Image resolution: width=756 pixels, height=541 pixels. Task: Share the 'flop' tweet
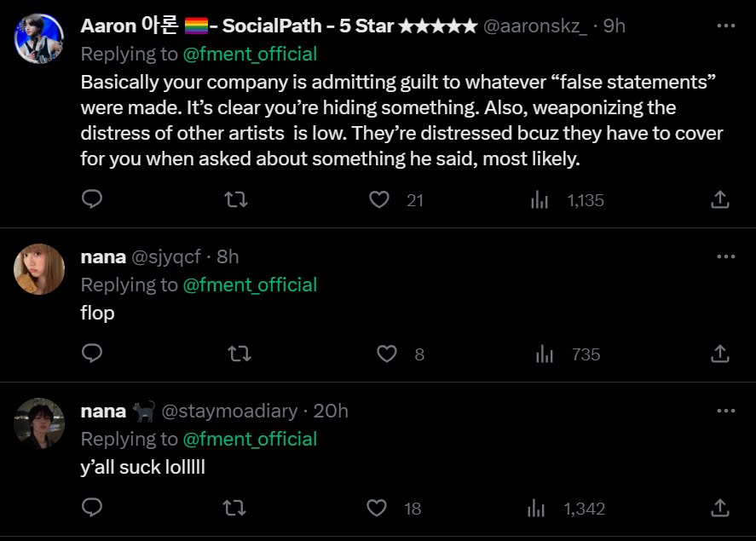click(719, 354)
